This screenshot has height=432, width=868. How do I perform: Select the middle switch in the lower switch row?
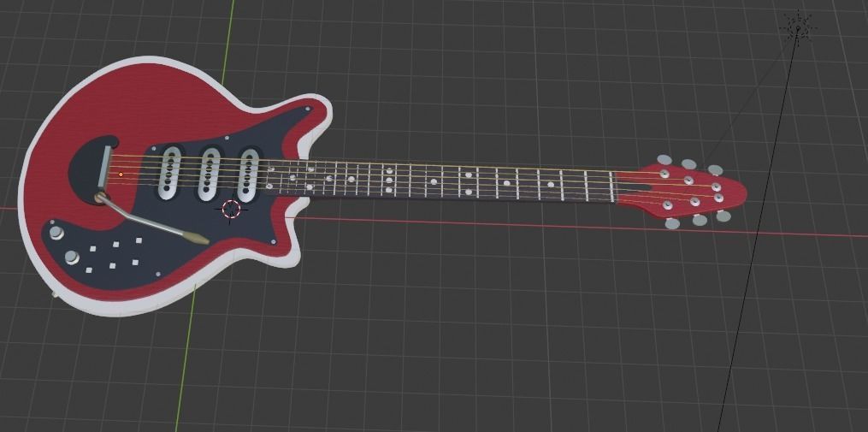pyautogui.click(x=112, y=266)
